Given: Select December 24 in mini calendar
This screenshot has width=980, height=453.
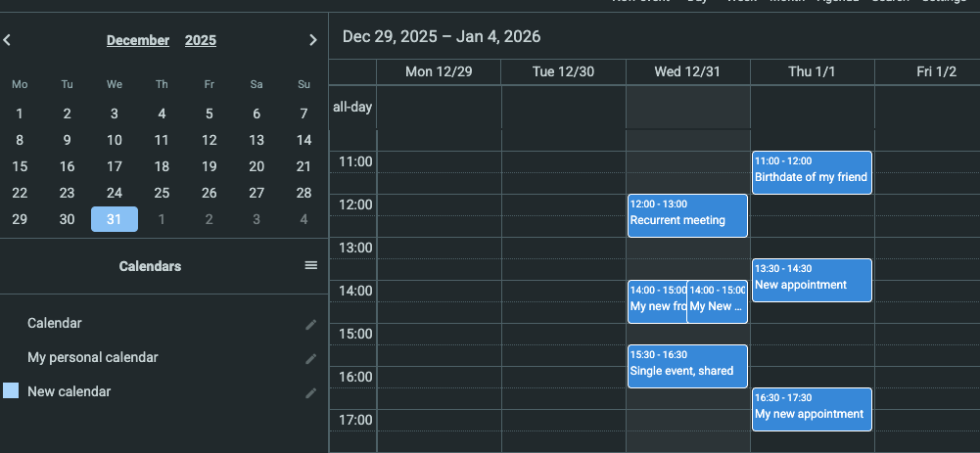Looking at the screenshot, I should 115,193.
